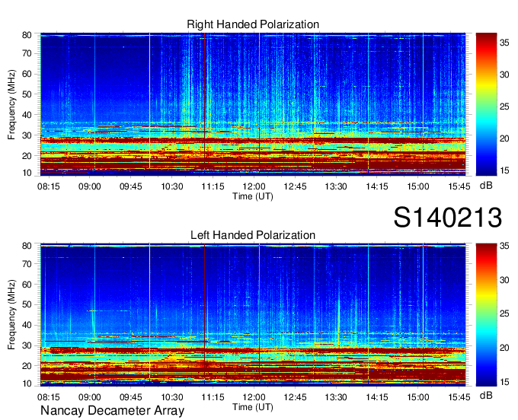Click 10:30 tick on Left Handed time axis
This screenshot has height=420, width=518.
tap(172, 397)
